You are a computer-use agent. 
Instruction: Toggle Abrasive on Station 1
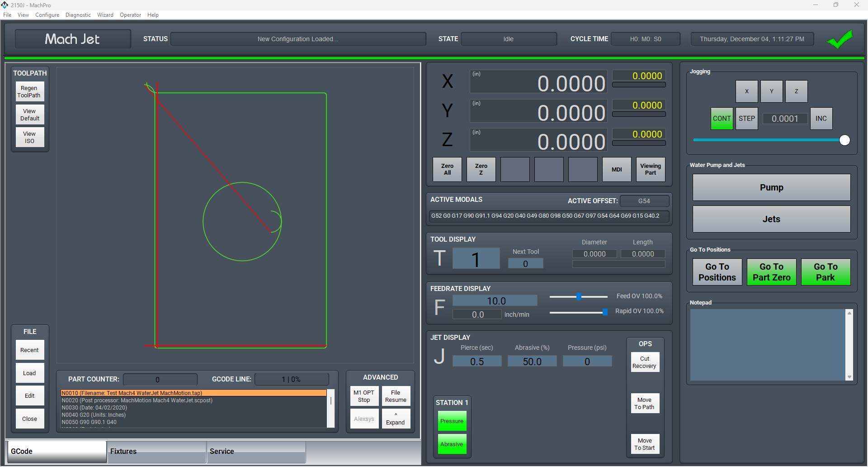click(452, 444)
